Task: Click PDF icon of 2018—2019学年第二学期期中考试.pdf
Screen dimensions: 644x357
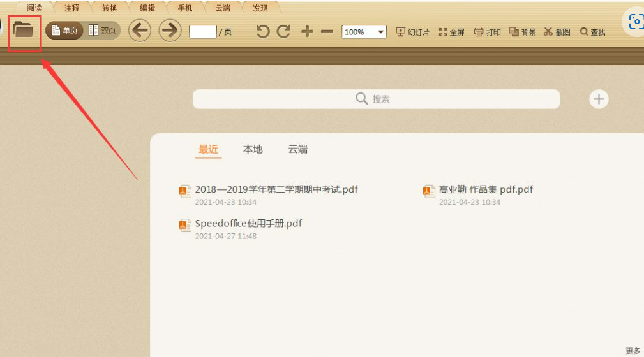Action: 185,191
